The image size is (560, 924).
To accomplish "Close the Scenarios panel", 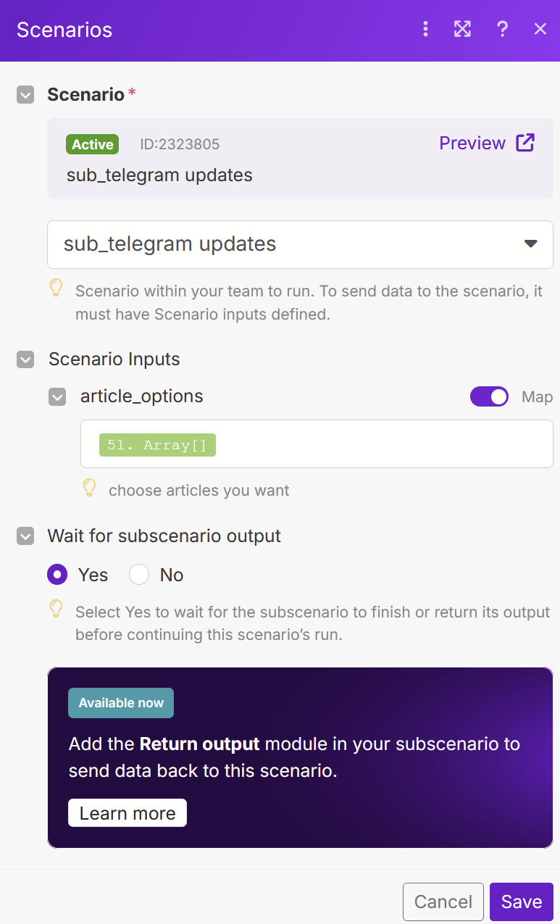I will tap(540, 29).
